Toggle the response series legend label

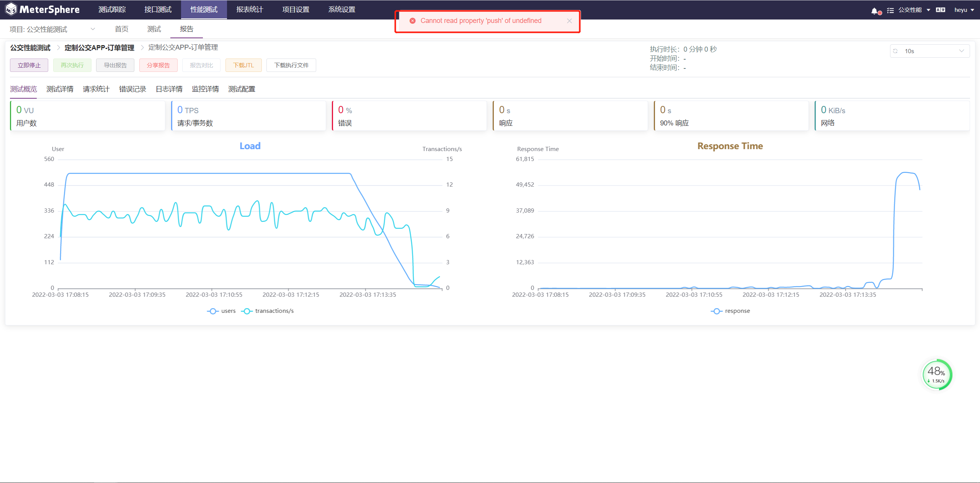(737, 311)
